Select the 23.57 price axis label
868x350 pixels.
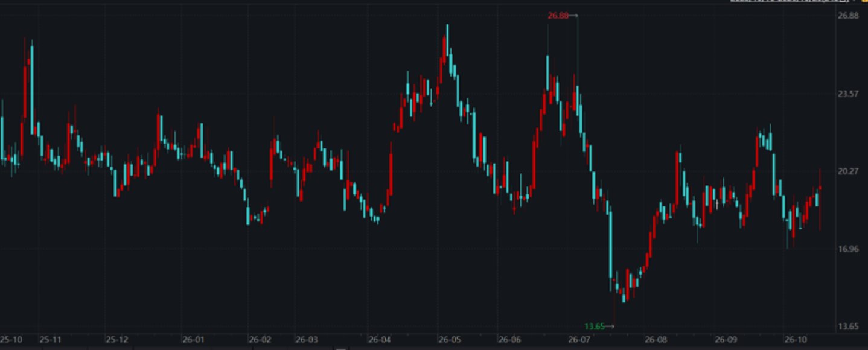click(x=849, y=94)
